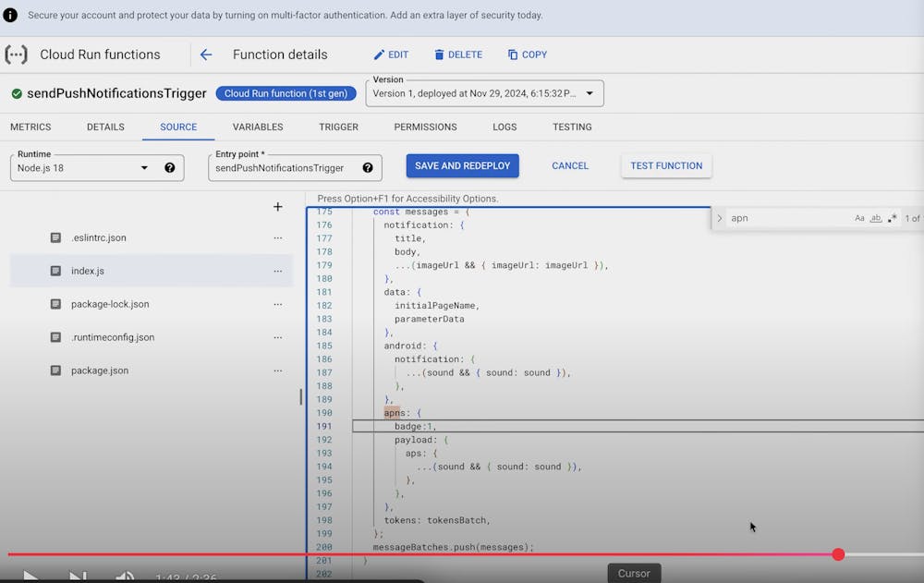Go back using the left arrow
This screenshot has height=583, width=924.
click(206, 55)
